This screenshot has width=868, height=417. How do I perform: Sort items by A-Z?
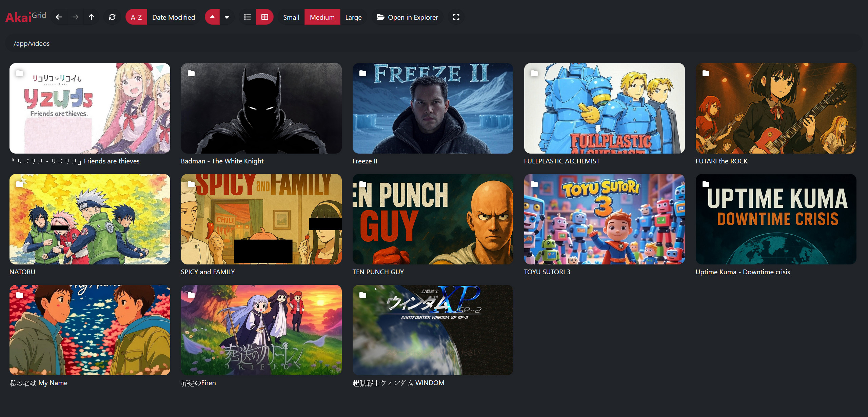[x=136, y=17]
